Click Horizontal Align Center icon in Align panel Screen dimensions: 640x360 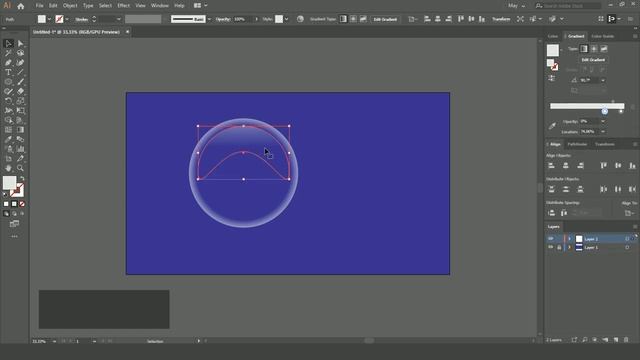[566, 165]
